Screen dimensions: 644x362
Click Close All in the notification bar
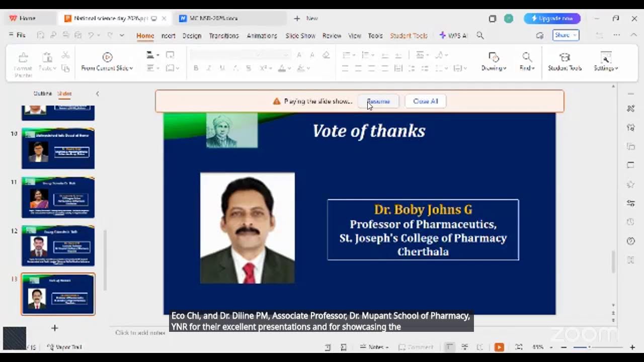426,101
